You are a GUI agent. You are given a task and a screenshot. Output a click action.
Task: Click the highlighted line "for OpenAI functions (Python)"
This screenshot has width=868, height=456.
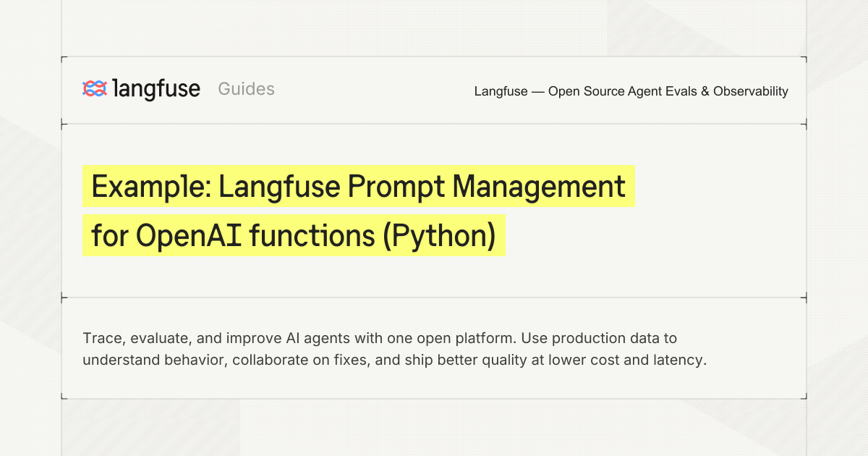pos(294,235)
